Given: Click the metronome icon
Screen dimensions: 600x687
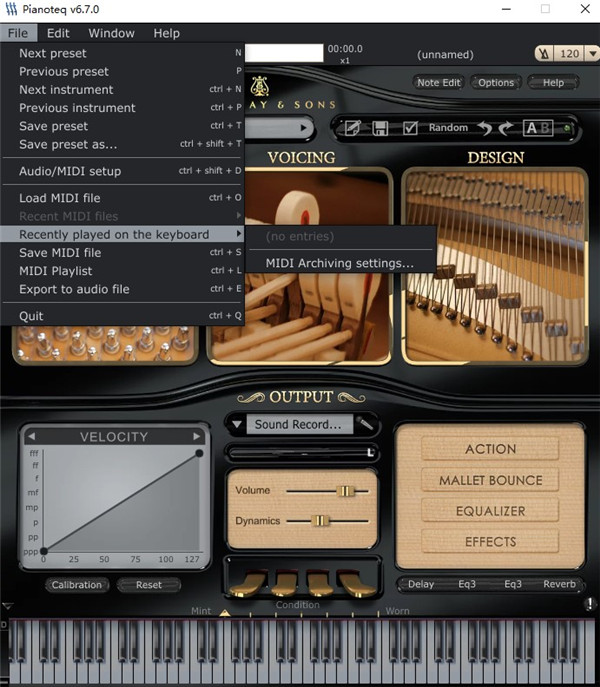Looking at the screenshot, I should 543,54.
